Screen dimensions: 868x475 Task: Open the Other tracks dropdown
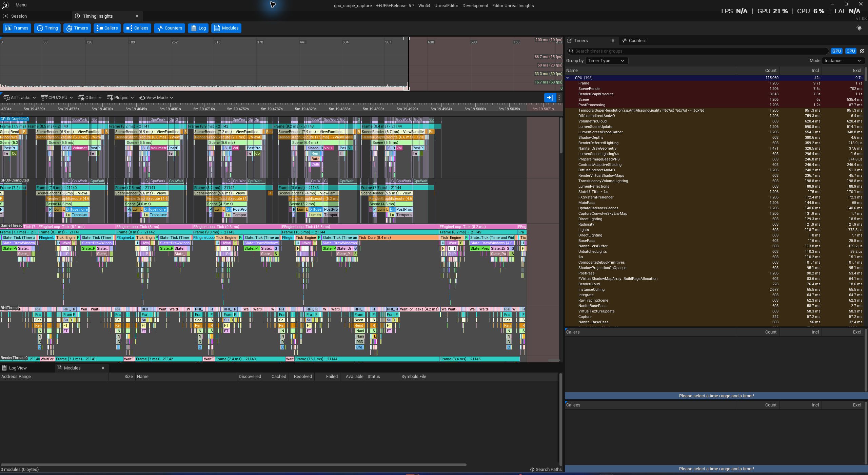pyautogui.click(x=90, y=97)
